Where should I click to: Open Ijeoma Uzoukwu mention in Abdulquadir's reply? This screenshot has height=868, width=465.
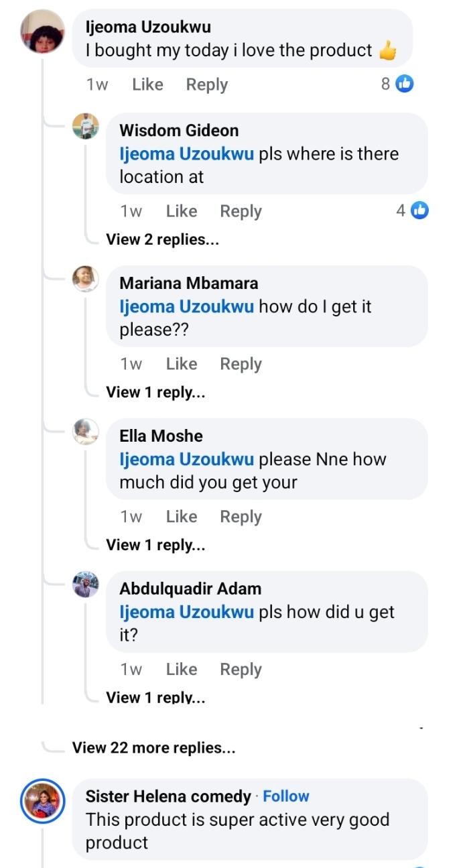pyautogui.click(x=186, y=612)
